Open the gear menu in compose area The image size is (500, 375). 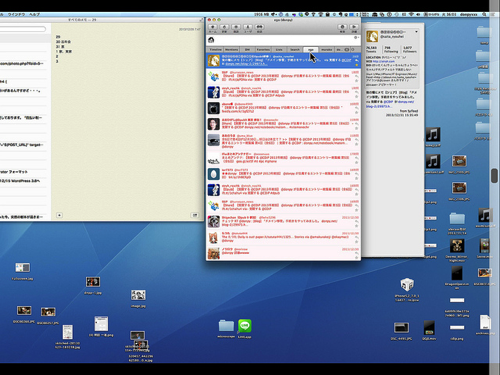pyautogui.click(x=356, y=38)
